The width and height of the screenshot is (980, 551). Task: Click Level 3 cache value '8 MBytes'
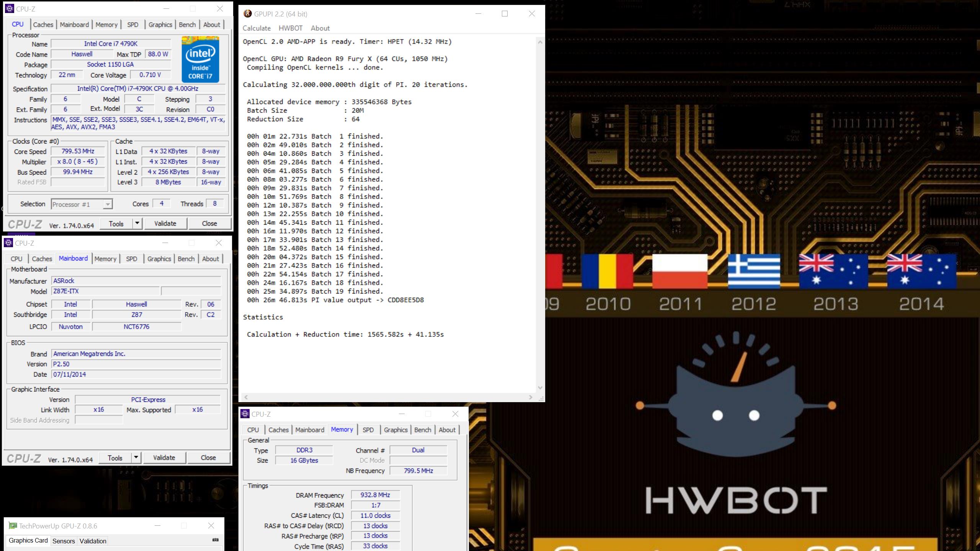tap(168, 182)
